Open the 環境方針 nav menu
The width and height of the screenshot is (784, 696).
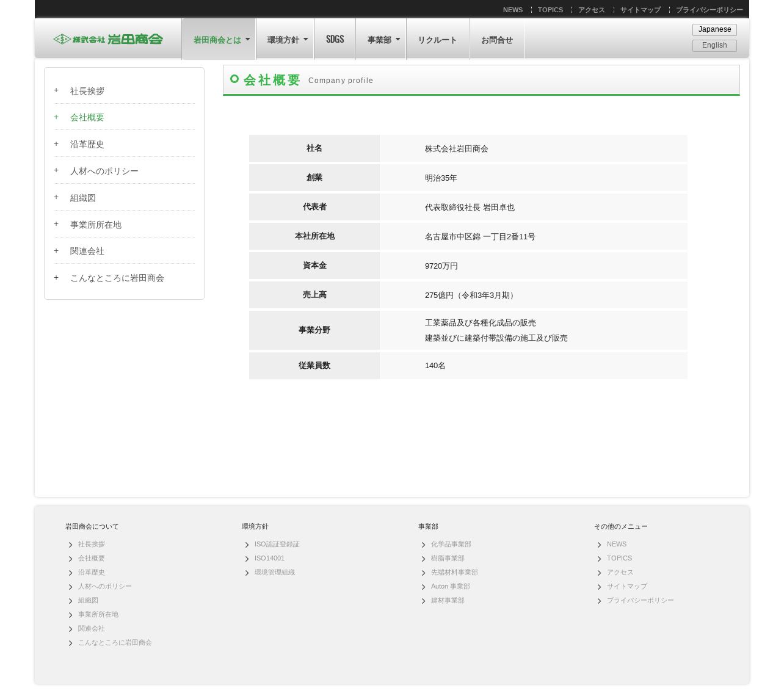coord(285,40)
